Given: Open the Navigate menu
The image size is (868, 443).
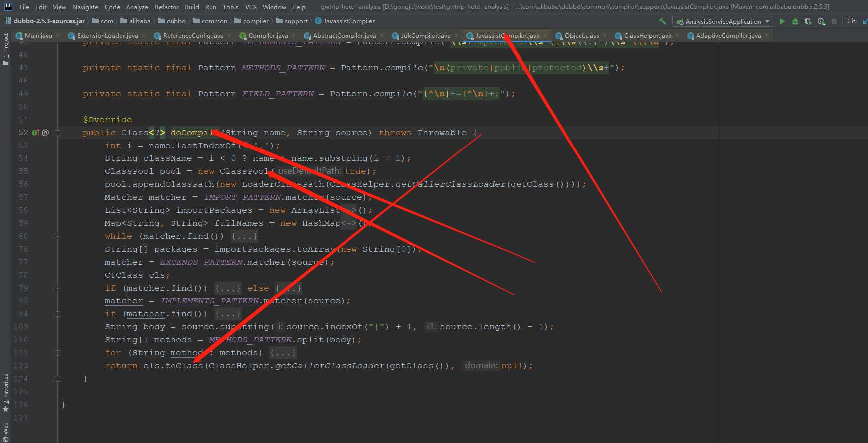Looking at the screenshot, I should pos(85,7).
